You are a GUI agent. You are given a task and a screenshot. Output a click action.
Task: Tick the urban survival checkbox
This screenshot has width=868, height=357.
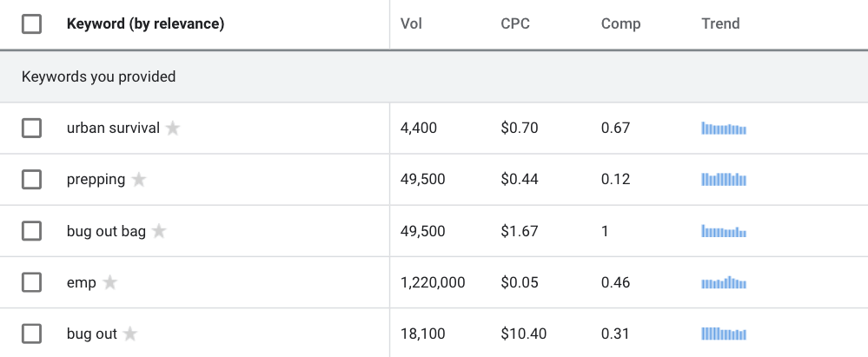(x=31, y=128)
